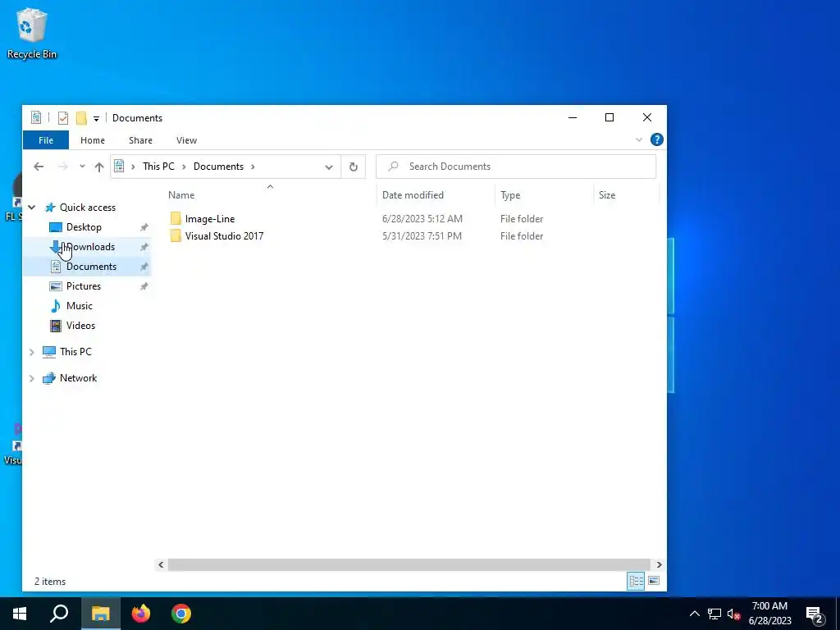
Task: Click the scrollbar right arrow
Action: coord(659,564)
